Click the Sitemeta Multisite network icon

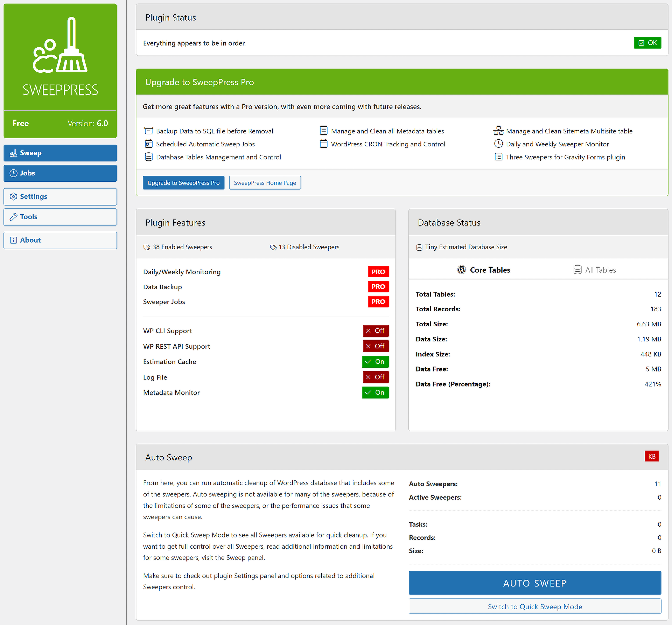498,131
